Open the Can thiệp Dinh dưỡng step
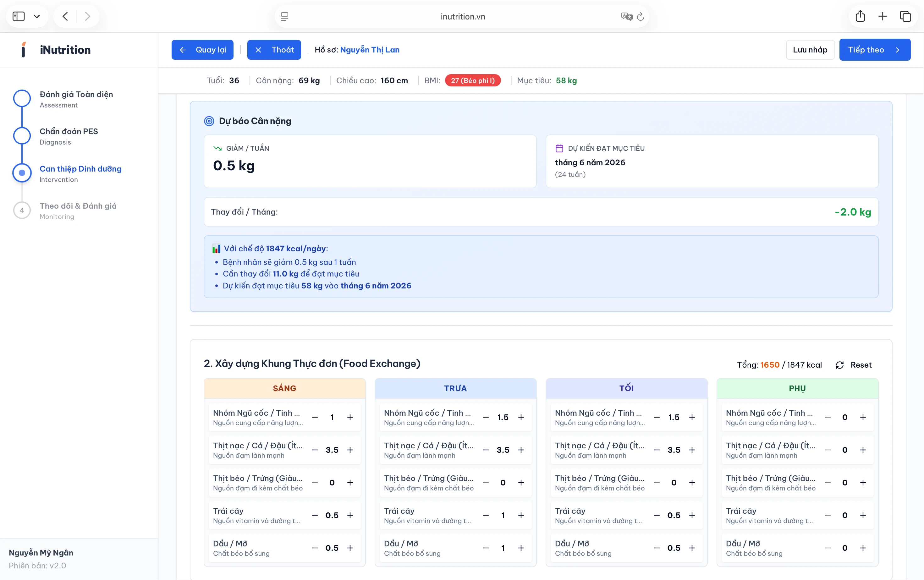Screen dimensions: 924x580 80,169
